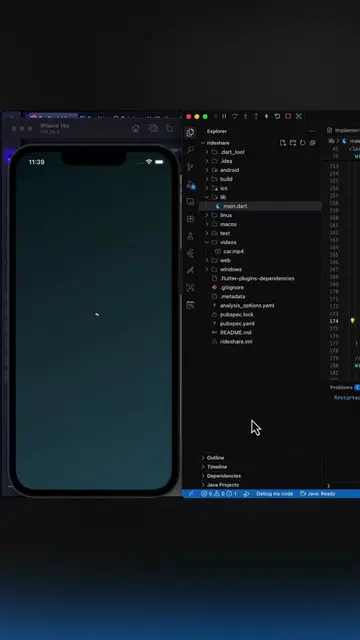This screenshot has width=360, height=640.
Task: Open the Search view in the activity bar
Action: (x=190, y=150)
